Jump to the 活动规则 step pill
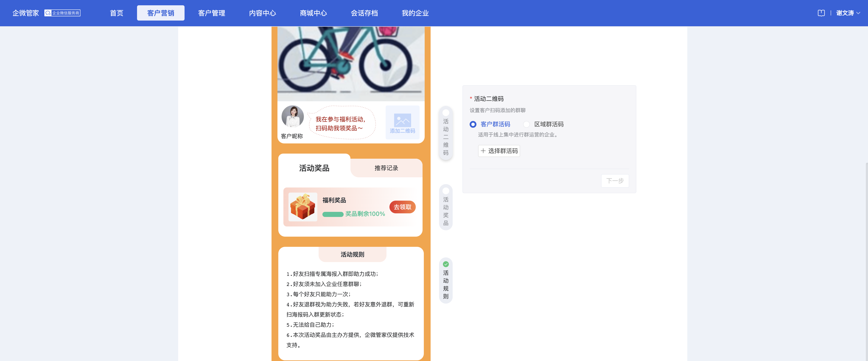This screenshot has height=361, width=868. pyautogui.click(x=446, y=280)
